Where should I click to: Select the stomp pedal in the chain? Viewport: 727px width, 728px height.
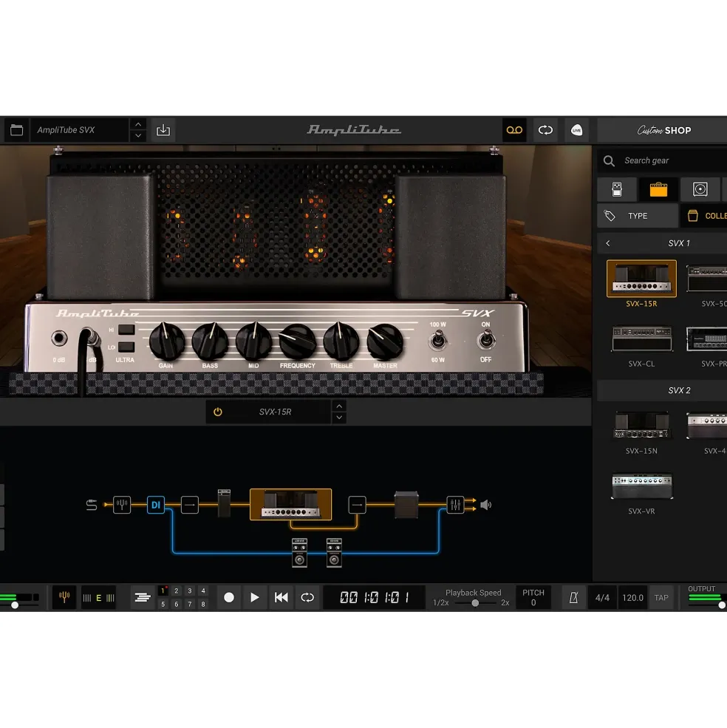click(x=224, y=503)
